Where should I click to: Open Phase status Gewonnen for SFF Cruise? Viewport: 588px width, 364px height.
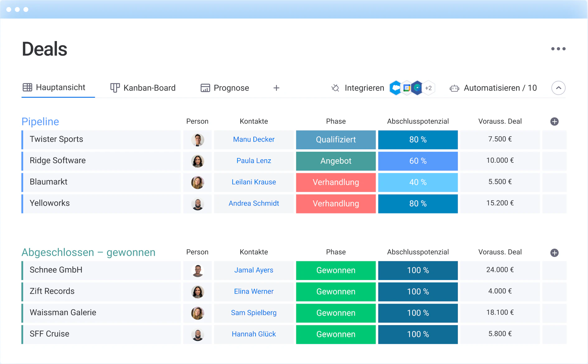click(x=336, y=334)
